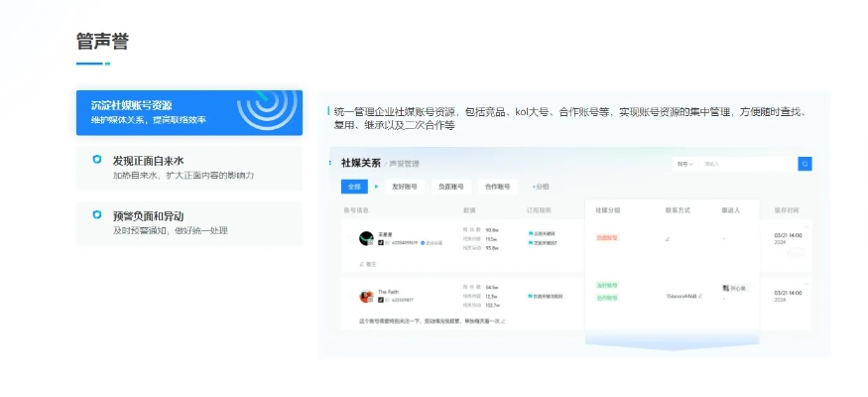Click shield icon beside 发现正面自来水
The width and height of the screenshot is (868, 397).
[x=97, y=160]
